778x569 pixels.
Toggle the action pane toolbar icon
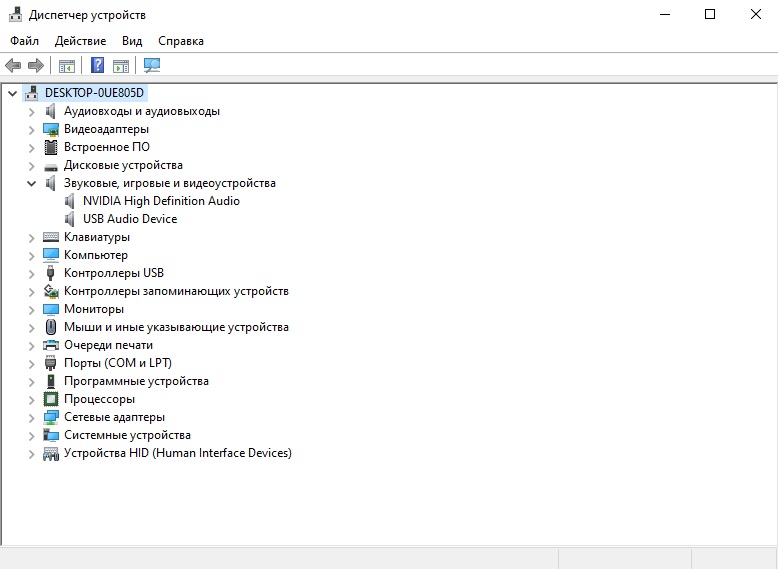(x=121, y=65)
